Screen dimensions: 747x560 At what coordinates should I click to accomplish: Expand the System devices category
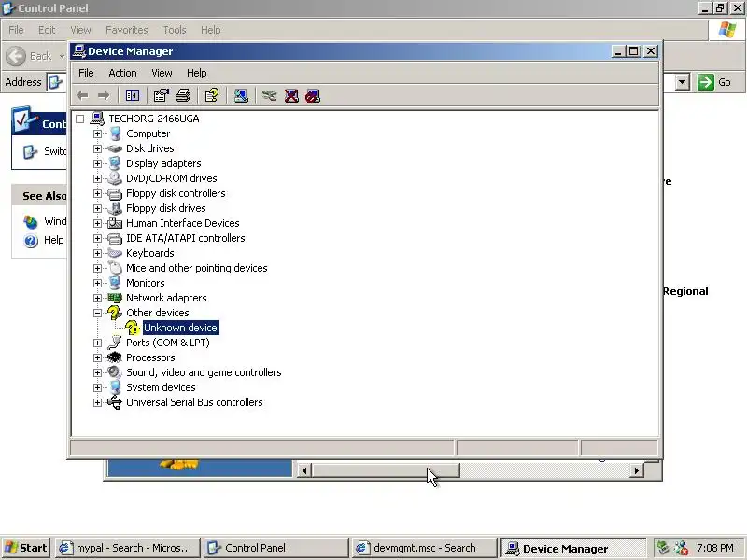pos(97,387)
